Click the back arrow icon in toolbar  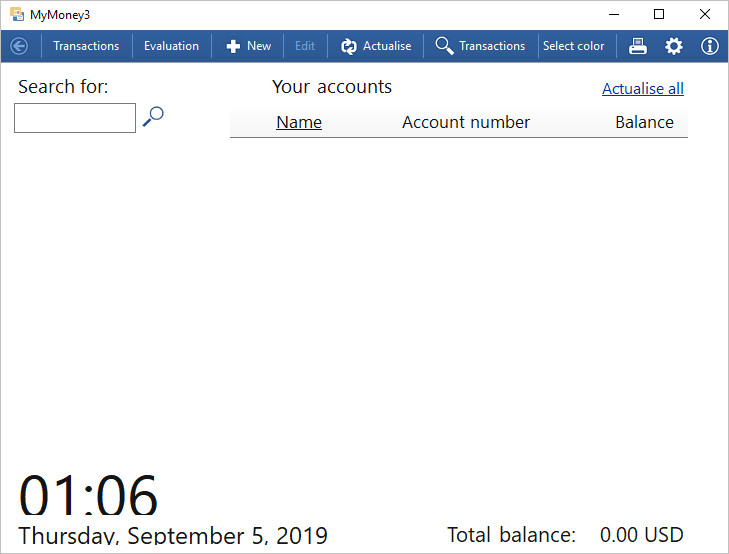[19, 46]
